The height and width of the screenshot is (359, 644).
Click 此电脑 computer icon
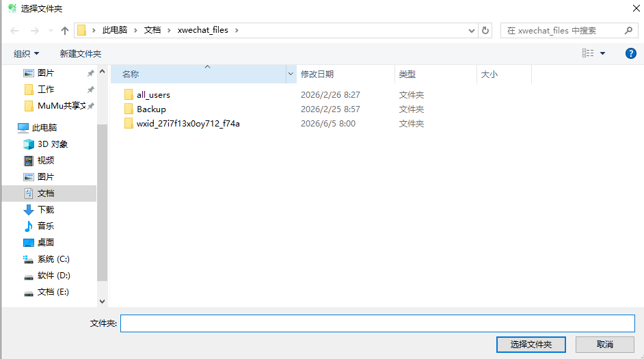[23, 128]
